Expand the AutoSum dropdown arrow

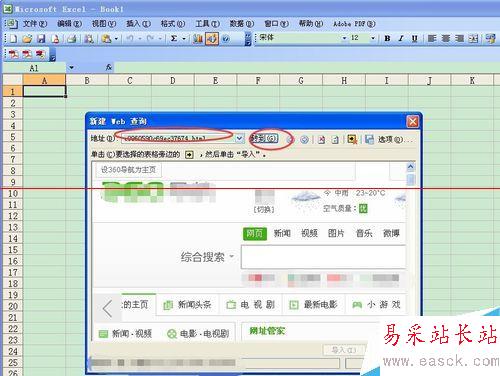(x=184, y=39)
